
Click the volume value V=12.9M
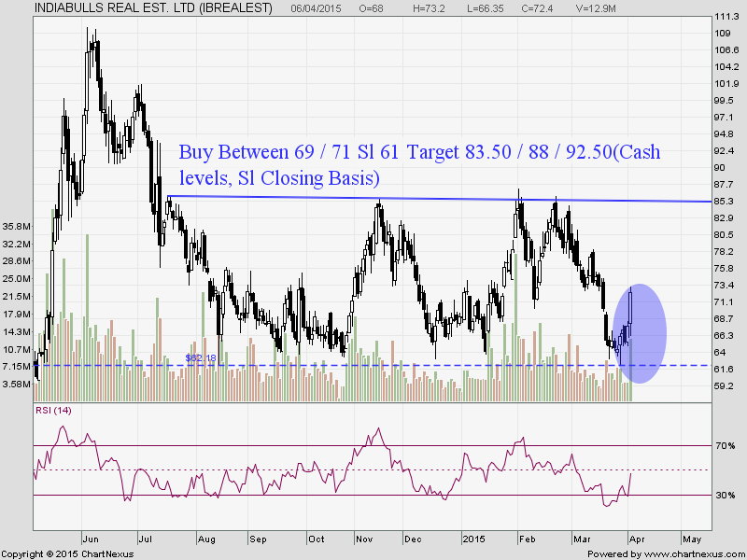(596, 8)
